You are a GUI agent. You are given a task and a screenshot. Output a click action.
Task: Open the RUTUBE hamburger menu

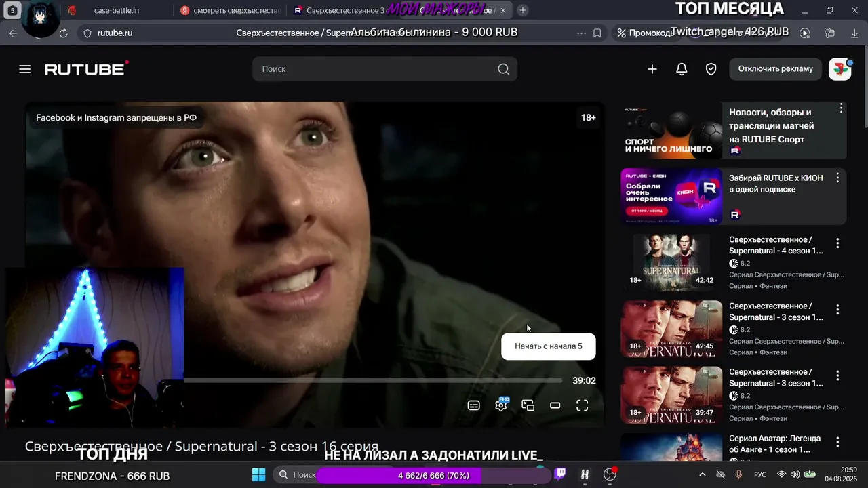coord(25,69)
